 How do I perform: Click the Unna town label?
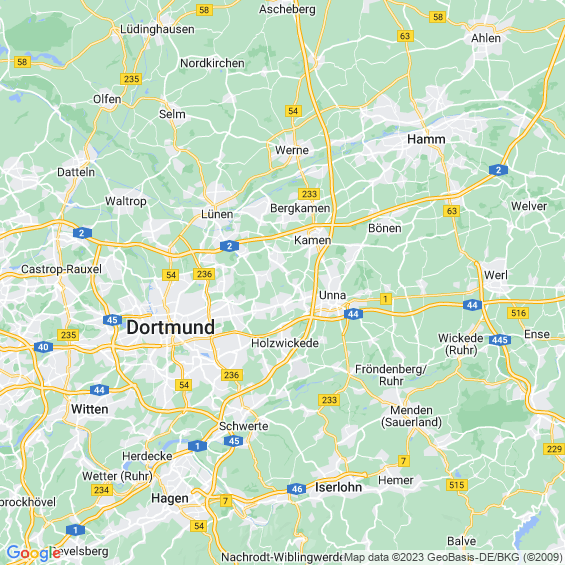332,295
